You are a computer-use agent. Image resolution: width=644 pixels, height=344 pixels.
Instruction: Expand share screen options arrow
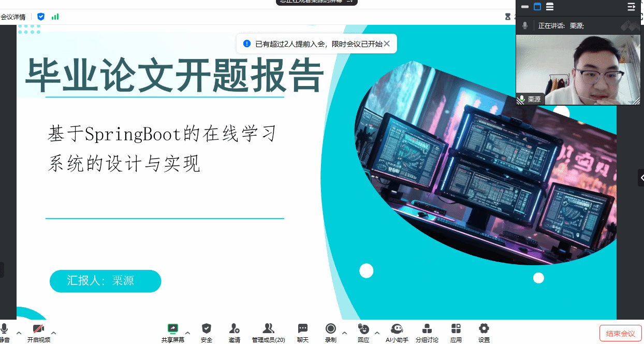(187, 333)
